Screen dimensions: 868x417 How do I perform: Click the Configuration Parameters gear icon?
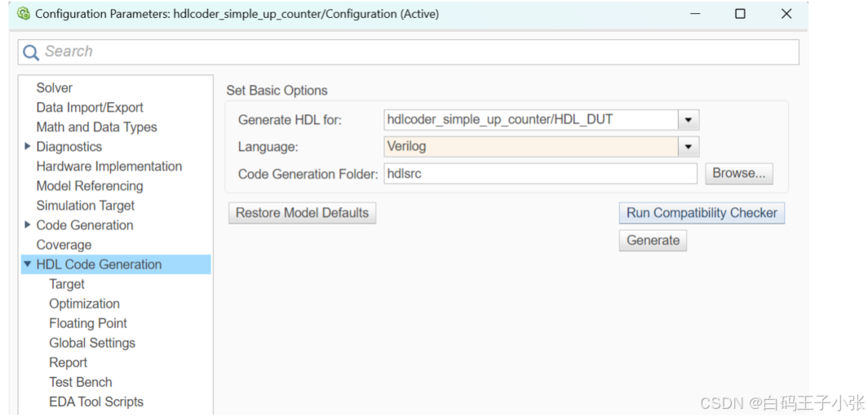23,14
